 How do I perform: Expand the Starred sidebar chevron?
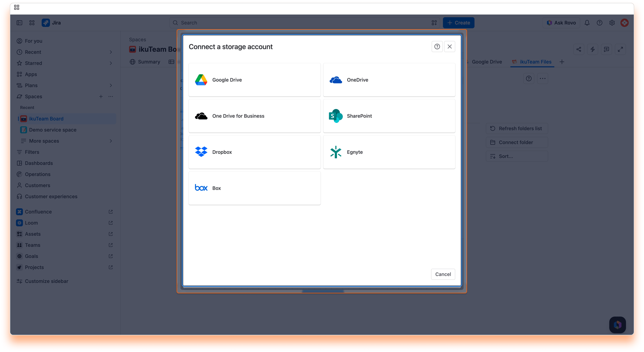(111, 63)
